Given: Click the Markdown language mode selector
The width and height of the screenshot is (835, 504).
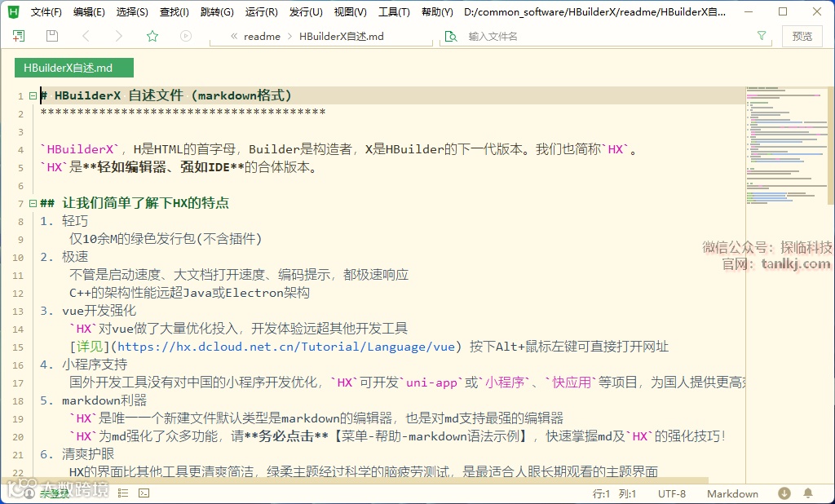Looking at the screenshot, I should 732,494.
